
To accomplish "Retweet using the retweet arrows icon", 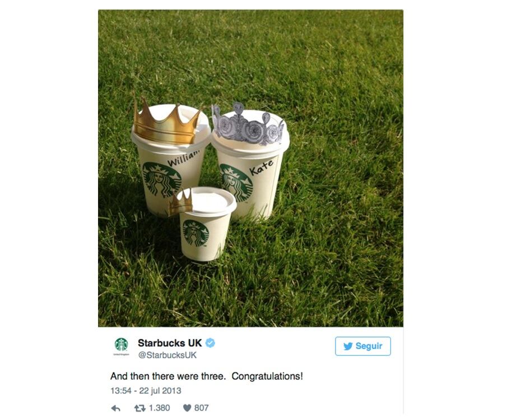I will 139,408.
